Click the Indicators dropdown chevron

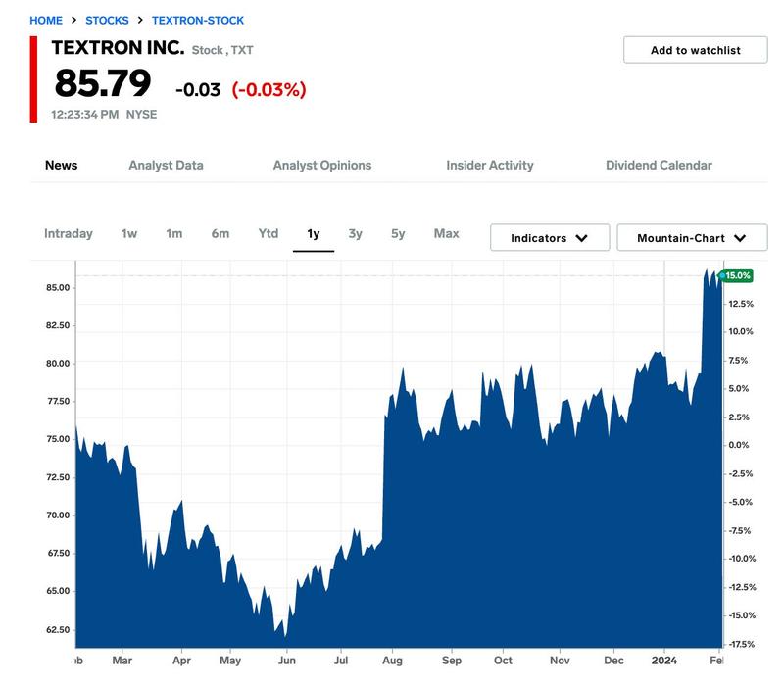581,238
